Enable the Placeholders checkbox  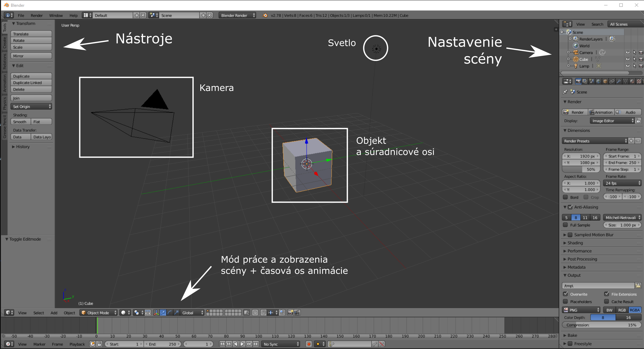coord(565,301)
